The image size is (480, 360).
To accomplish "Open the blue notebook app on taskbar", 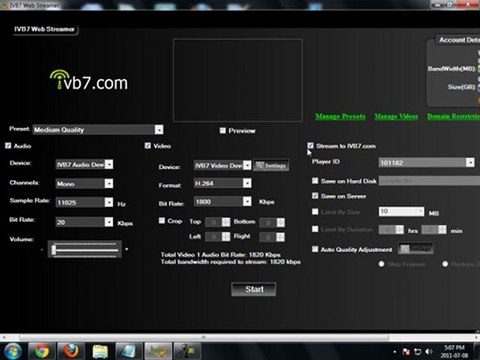I will click(128, 351).
